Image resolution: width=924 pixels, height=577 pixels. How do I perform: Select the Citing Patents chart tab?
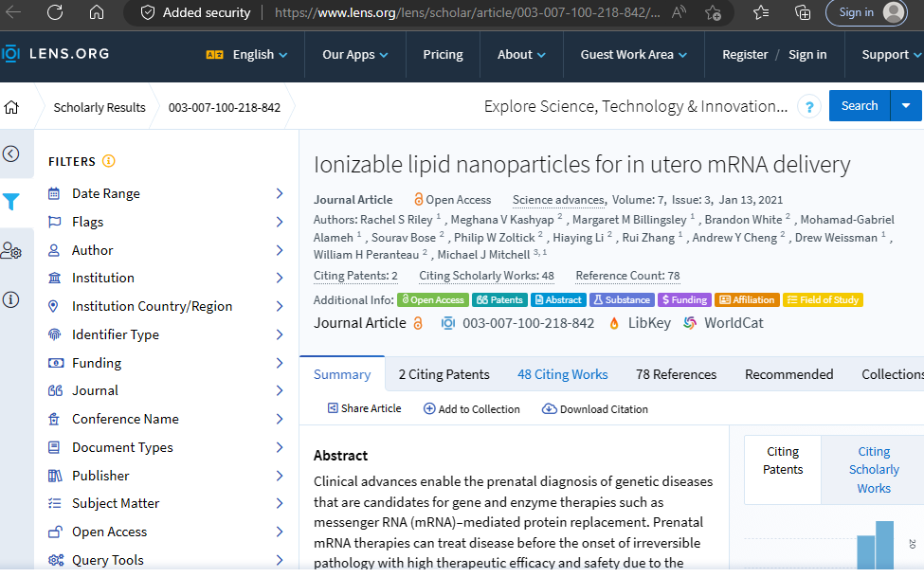(x=783, y=470)
